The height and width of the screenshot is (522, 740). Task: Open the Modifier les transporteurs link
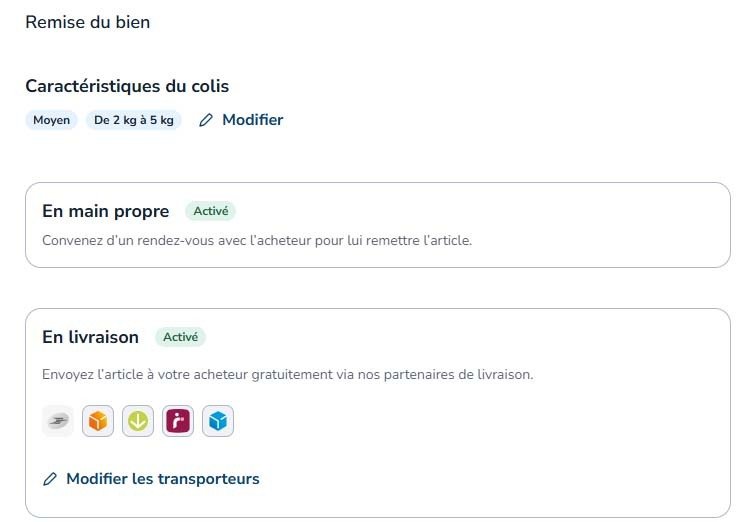pos(163,479)
